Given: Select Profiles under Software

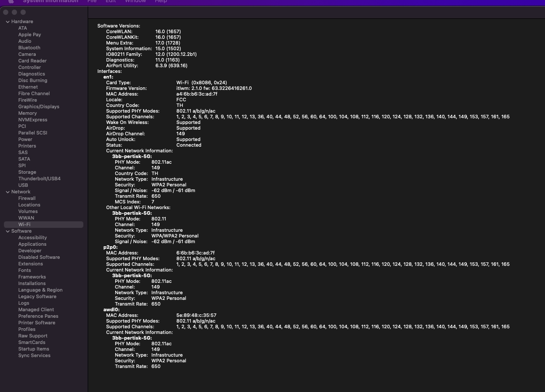Looking at the screenshot, I should click(27, 329).
